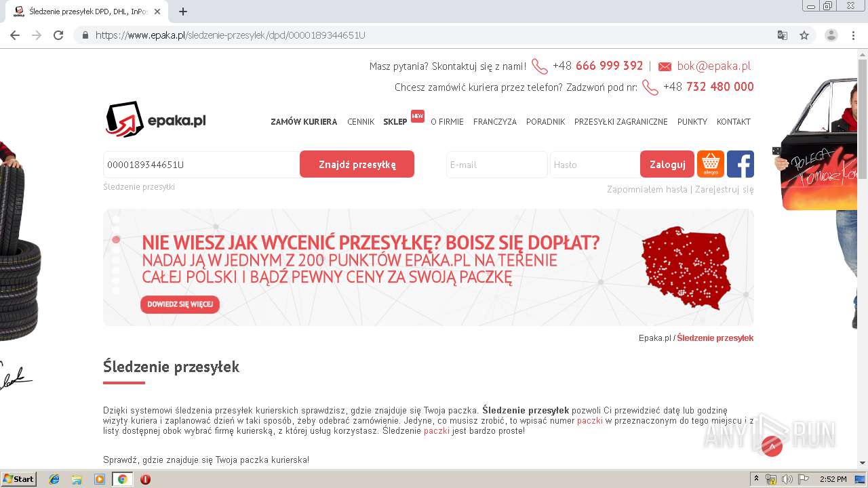Click the envelope icon beside bok@epaka.pl

(x=665, y=66)
